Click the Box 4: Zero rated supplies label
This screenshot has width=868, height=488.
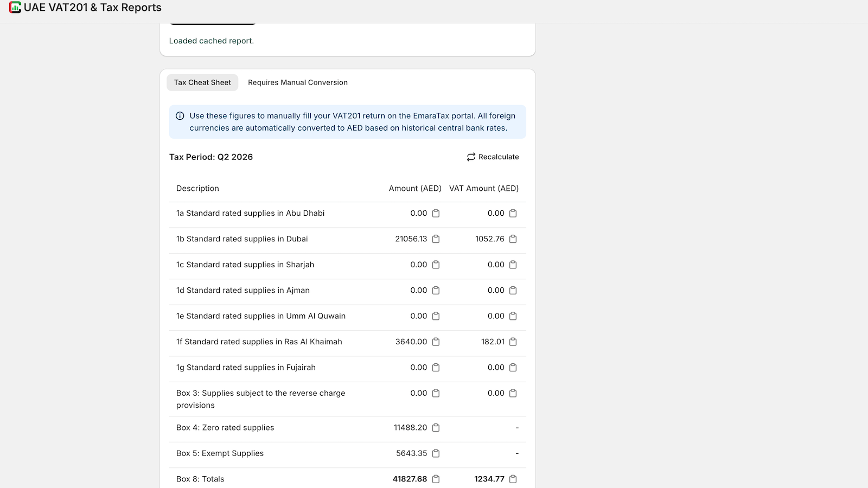[225, 428]
